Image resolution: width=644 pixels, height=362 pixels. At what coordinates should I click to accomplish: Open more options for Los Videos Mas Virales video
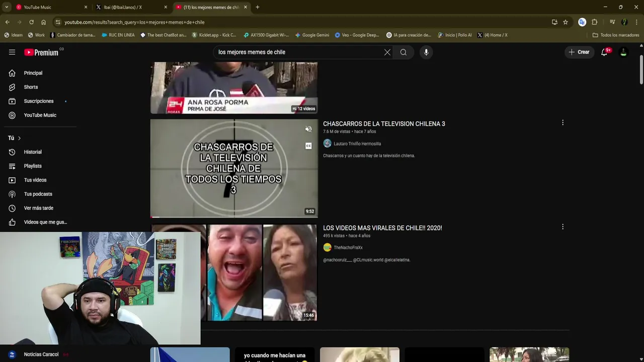click(x=562, y=227)
